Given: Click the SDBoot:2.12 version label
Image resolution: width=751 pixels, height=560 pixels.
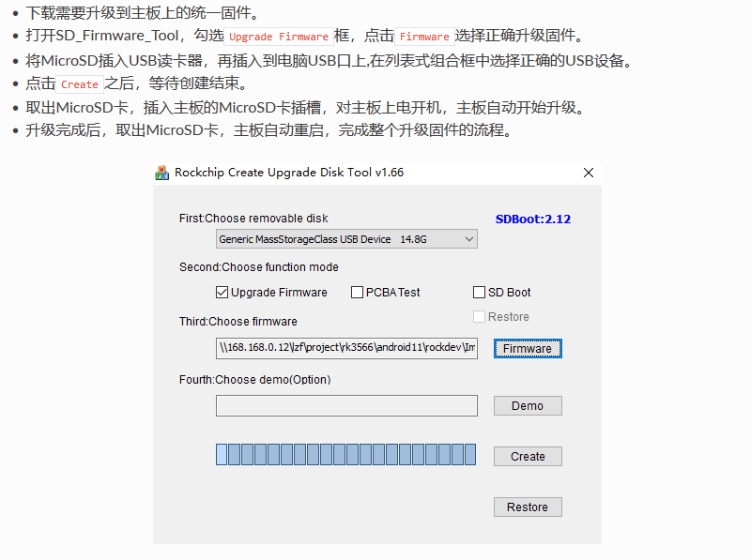Looking at the screenshot, I should [x=533, y=219].
